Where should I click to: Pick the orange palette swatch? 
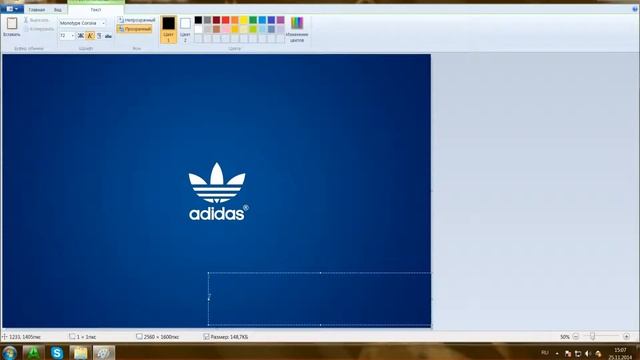click(235, 20)
